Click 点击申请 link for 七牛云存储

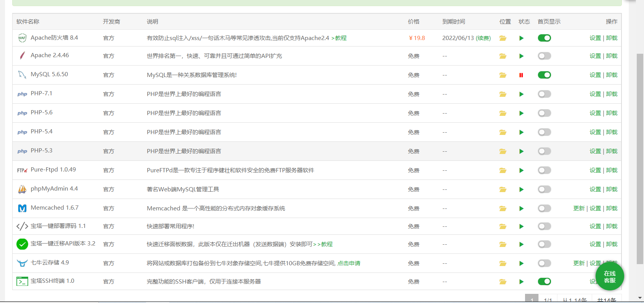click(x=349, y=263)
